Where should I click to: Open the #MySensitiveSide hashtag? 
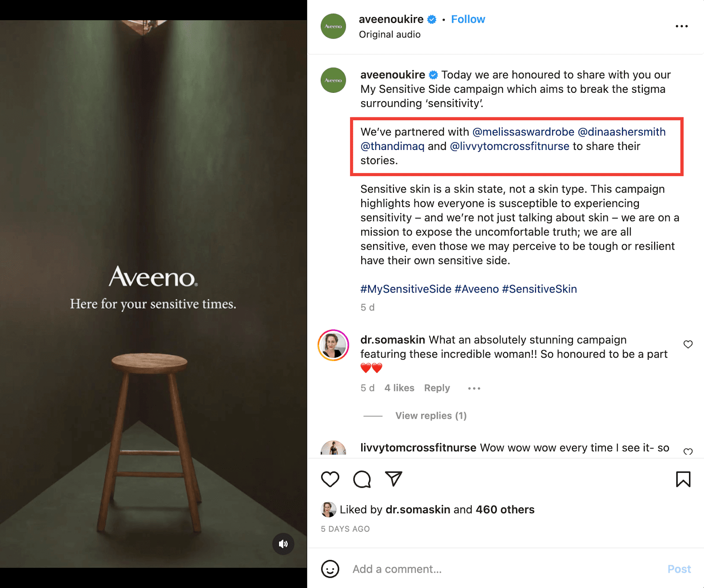[405, 289]
